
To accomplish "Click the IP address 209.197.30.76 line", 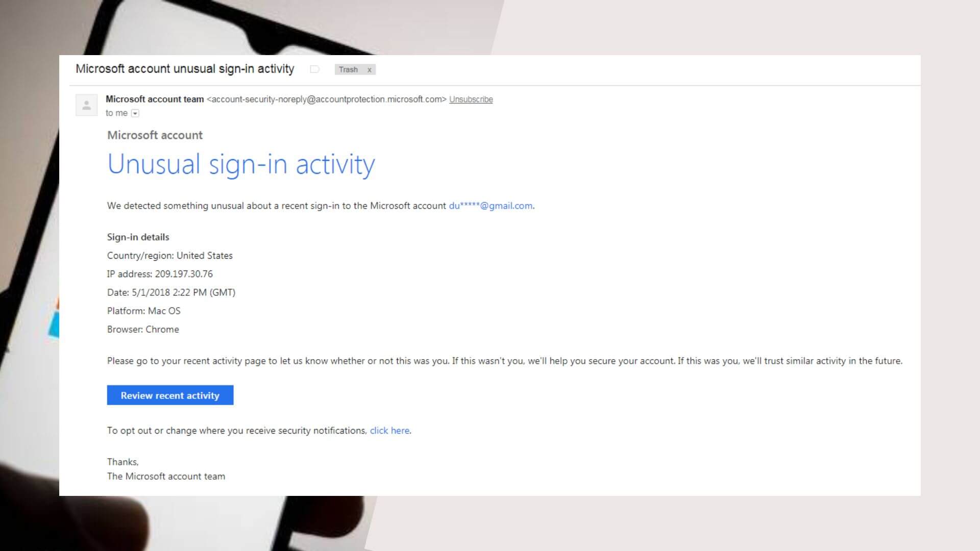I will 160,274.
